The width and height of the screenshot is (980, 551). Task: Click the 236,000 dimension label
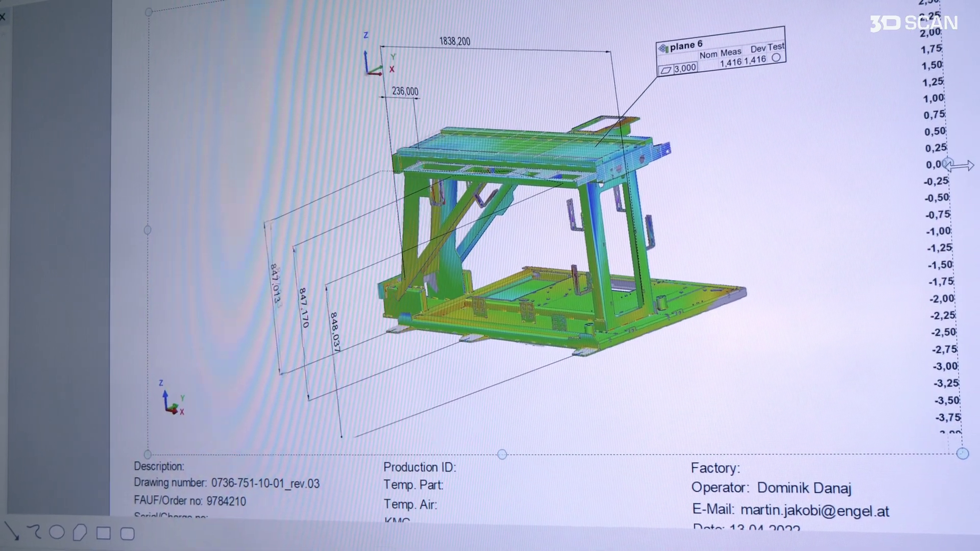405,91
